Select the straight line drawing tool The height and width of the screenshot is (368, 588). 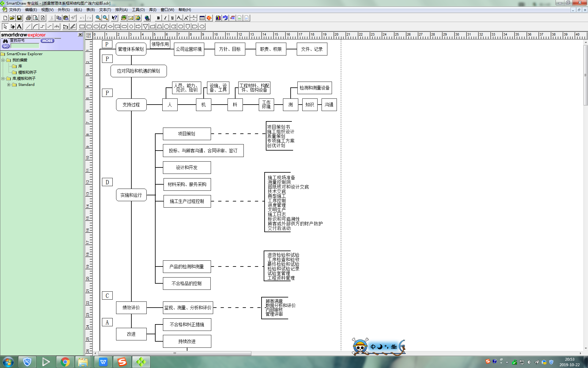(x=28, y=27)
